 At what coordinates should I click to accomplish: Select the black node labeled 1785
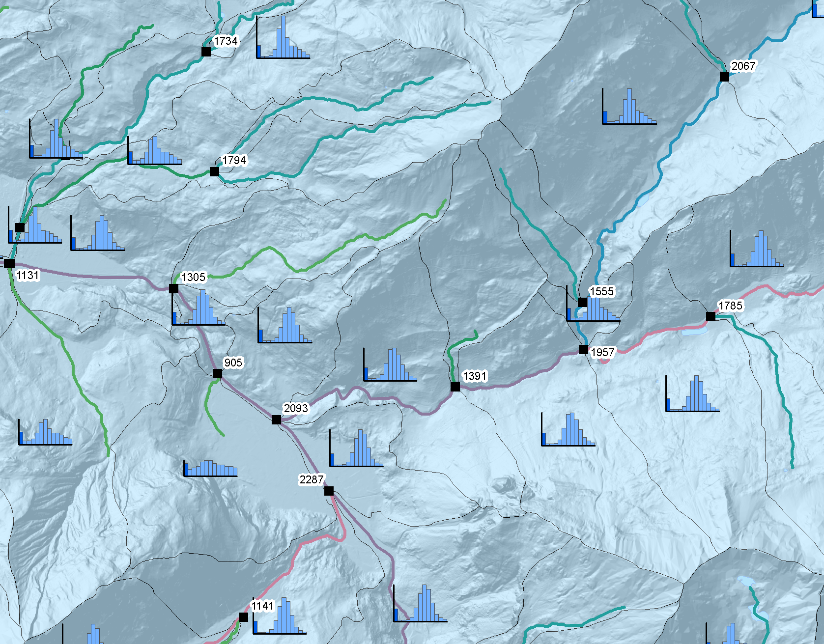pyautogui.click(x=711, y=317)
